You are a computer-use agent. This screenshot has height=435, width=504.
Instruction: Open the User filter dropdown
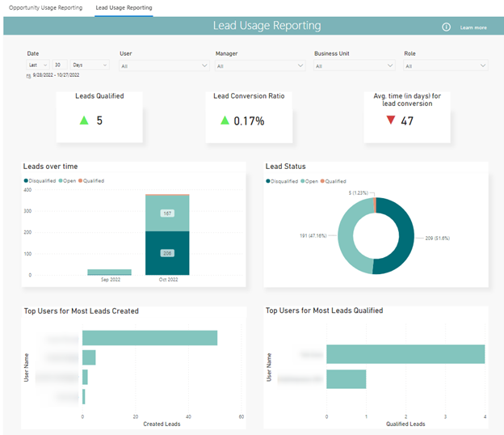point(164,65)
